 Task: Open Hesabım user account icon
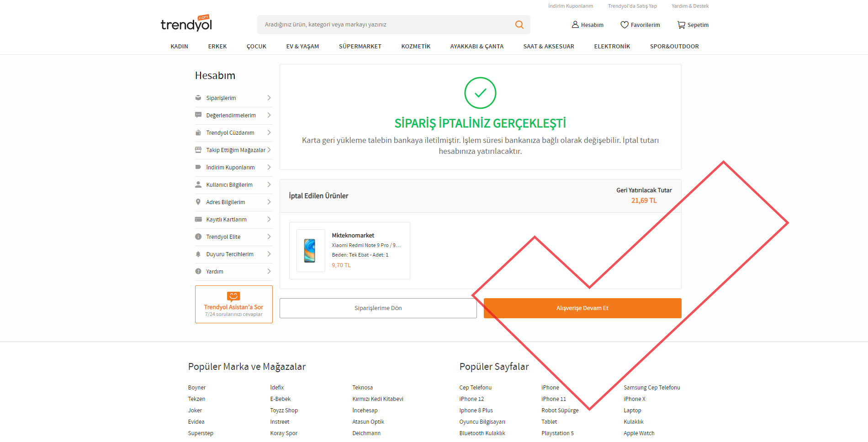tap(575, 25)
